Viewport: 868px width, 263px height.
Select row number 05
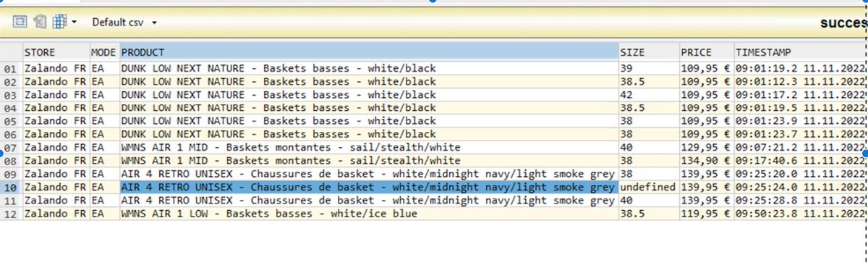11,121
